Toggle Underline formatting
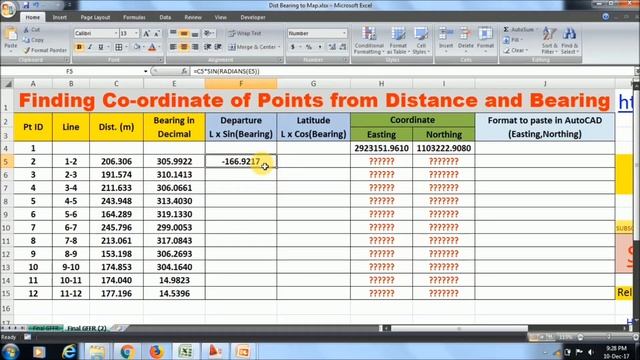The width and height of the screenshot is (640, 360). click(x=101, y=47)
